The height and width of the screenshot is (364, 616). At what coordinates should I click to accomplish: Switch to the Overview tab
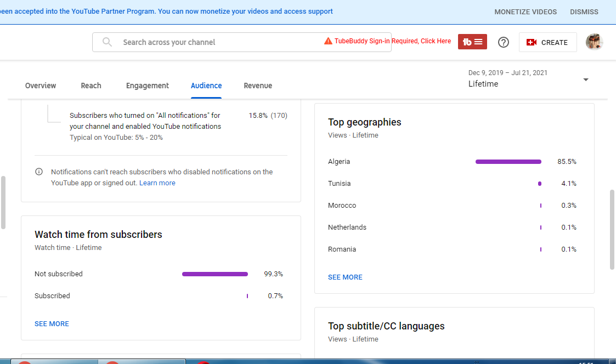(41, 86)
